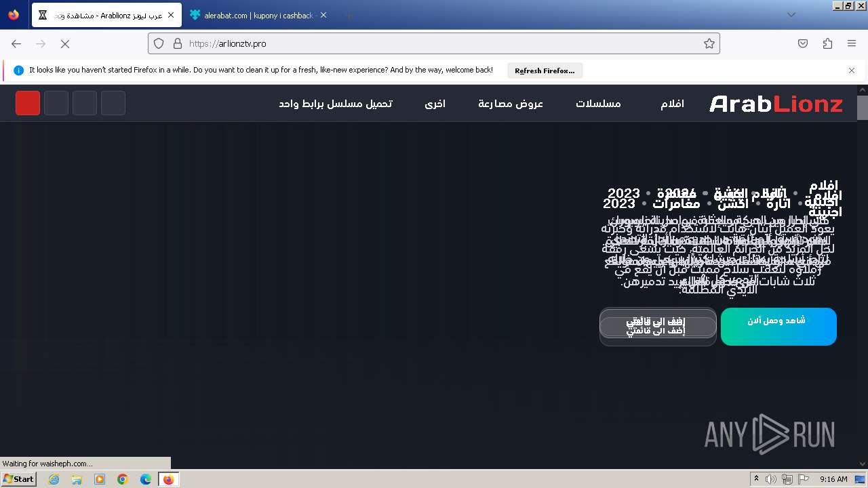Open the Windows Start menu
Image resolution: width=868 pixels, height=488 pixels.
(18, 479)
